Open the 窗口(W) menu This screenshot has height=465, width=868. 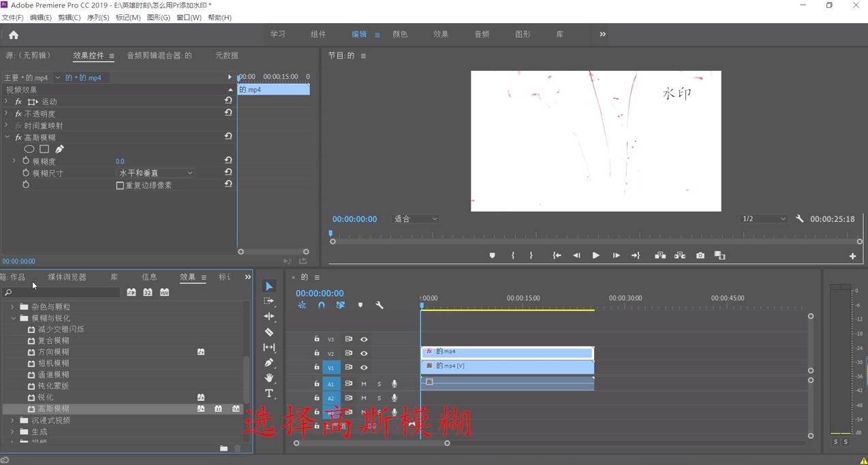189,18
